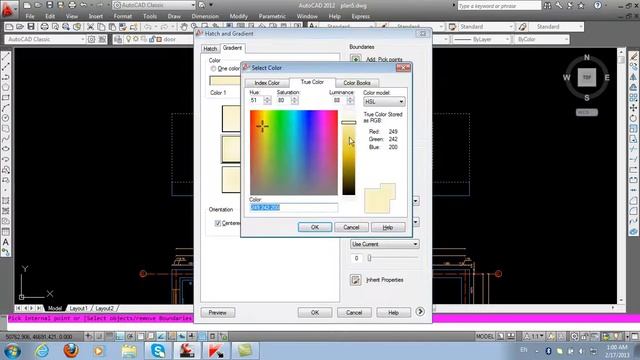
Task: Open the Dimension menu
Action: pyautogui.click(x=205, y=16)
